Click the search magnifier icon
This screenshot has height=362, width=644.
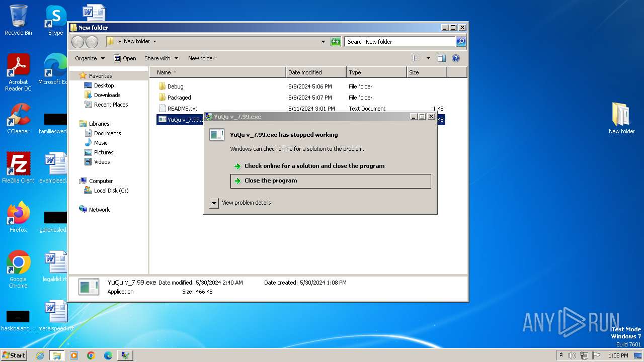pyautogui.click(x=460, y=42)
